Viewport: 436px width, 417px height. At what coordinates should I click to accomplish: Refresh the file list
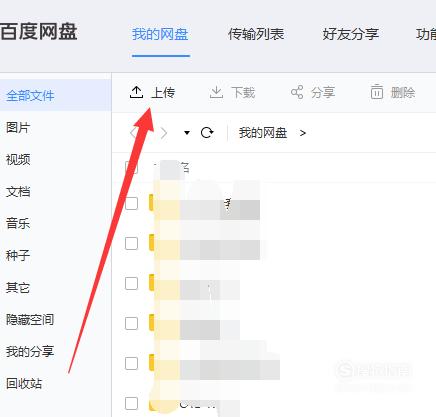[207, 133]
